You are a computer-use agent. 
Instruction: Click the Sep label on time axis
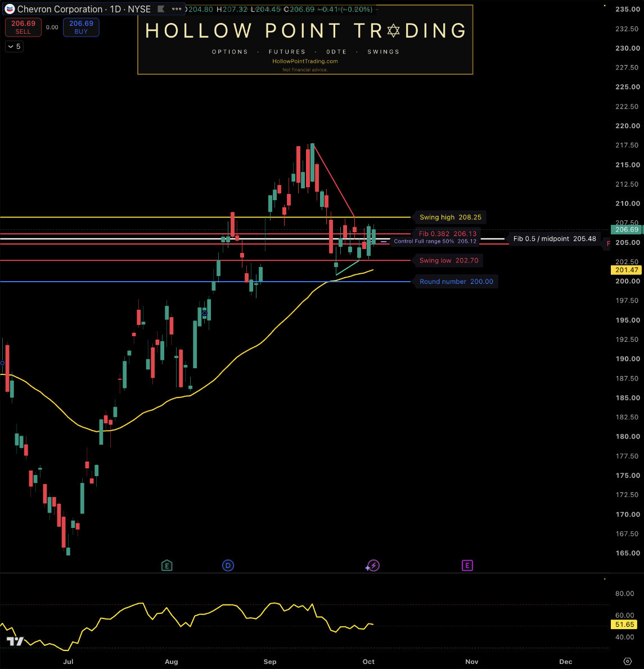pyautogui.click(x=270, y=661)
